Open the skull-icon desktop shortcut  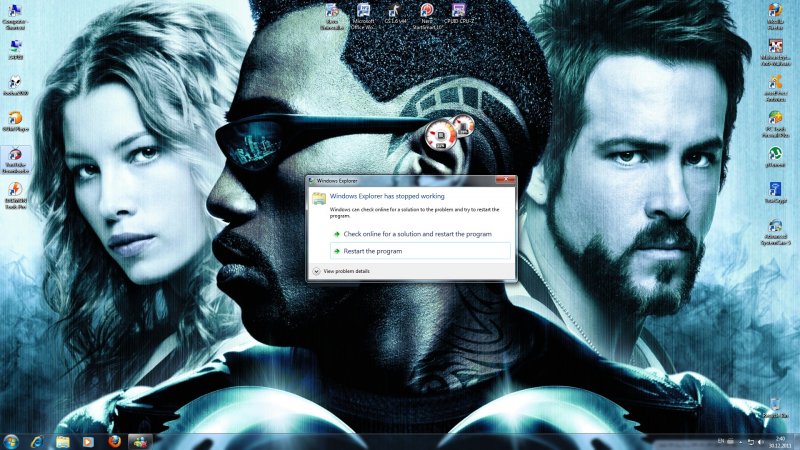[15, 86]
